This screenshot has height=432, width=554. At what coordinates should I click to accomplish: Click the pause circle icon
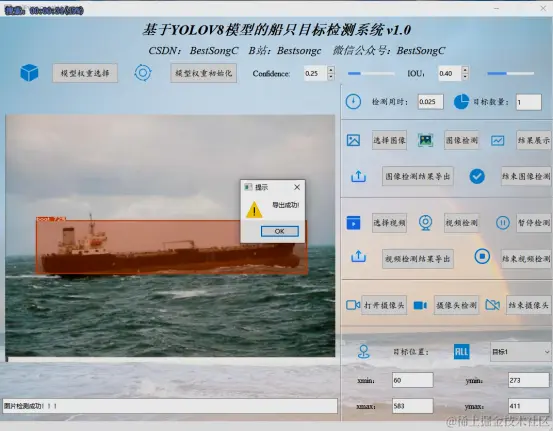502,223
